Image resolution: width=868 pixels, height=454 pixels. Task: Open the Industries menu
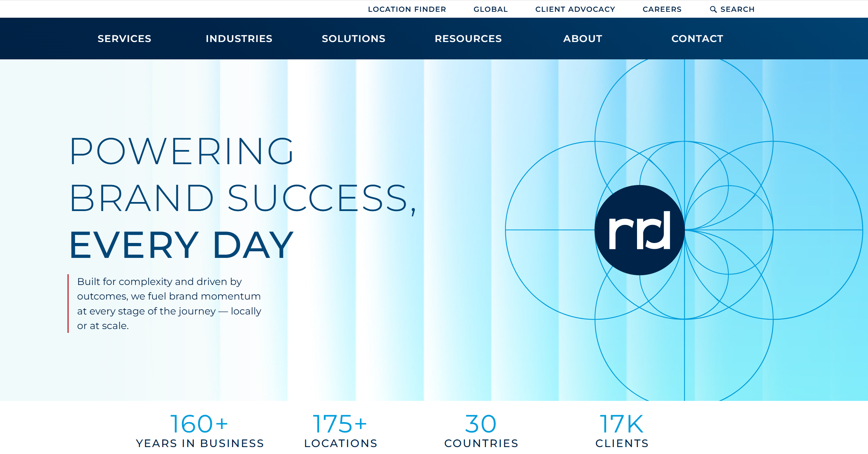tap(239, 39)
